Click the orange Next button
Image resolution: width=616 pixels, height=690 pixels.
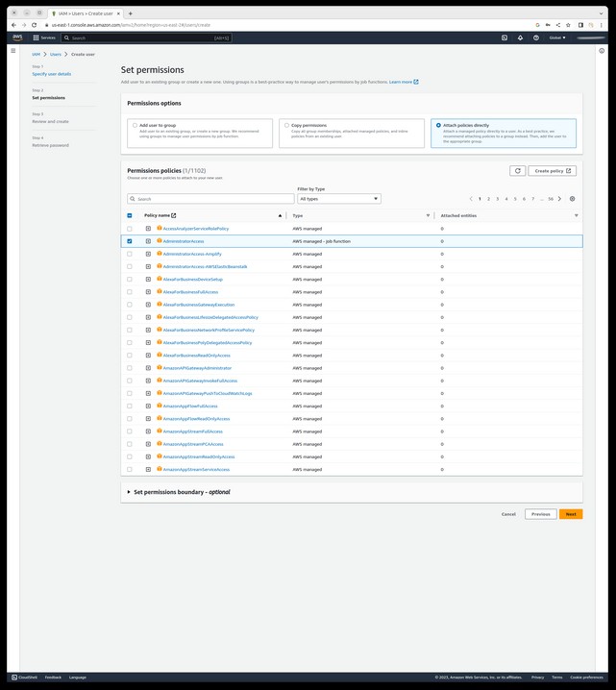click(x=571, y=514)
